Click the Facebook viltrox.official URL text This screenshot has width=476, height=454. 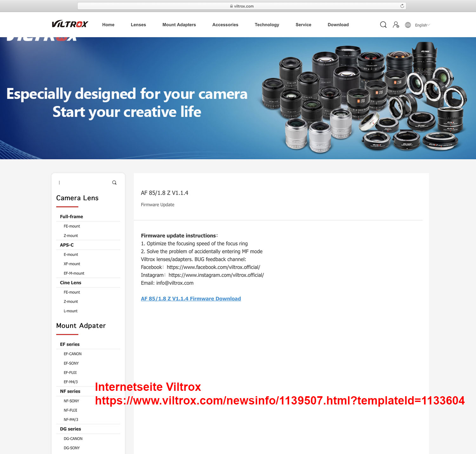214,267
